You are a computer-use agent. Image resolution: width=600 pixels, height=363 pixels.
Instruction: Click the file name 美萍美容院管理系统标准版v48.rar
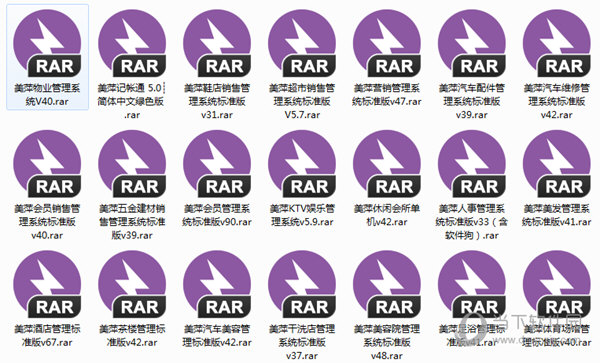click(x=387, y=342)
